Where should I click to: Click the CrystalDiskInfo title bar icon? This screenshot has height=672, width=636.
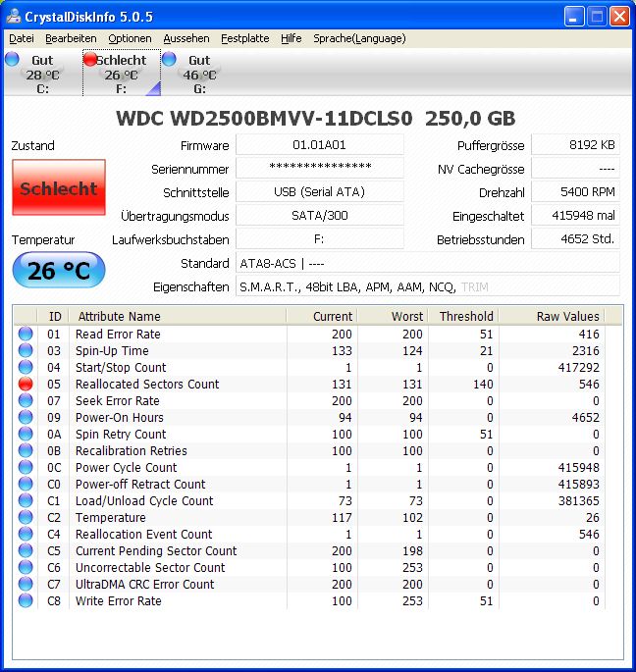coord(14,17)
